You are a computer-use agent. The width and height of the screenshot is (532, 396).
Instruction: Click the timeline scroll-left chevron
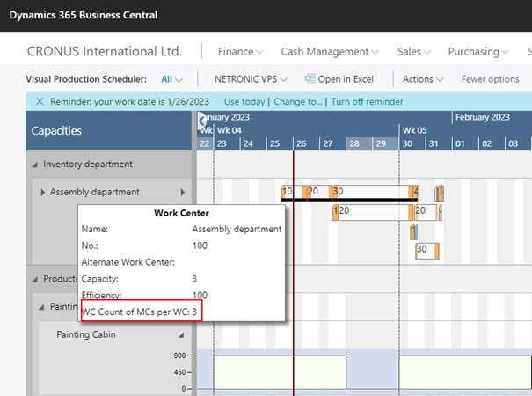pyautogui.click(x=202, y=120)
